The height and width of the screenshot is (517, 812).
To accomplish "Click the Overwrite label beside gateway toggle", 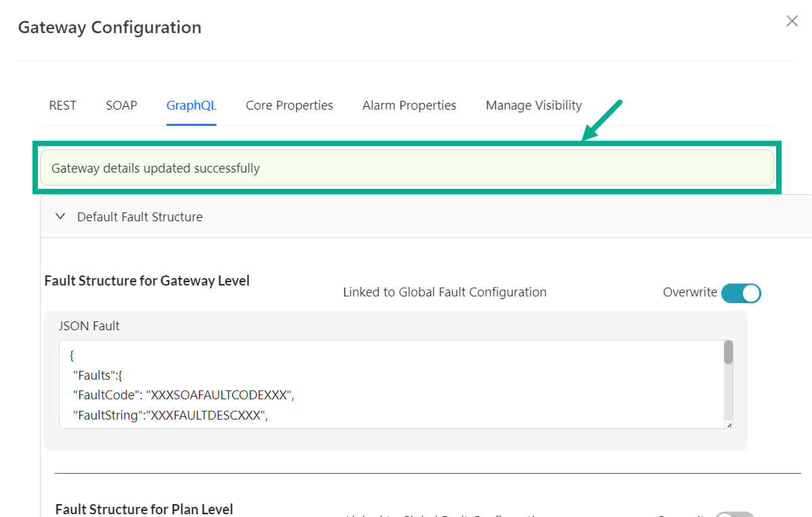I will 690,292.
